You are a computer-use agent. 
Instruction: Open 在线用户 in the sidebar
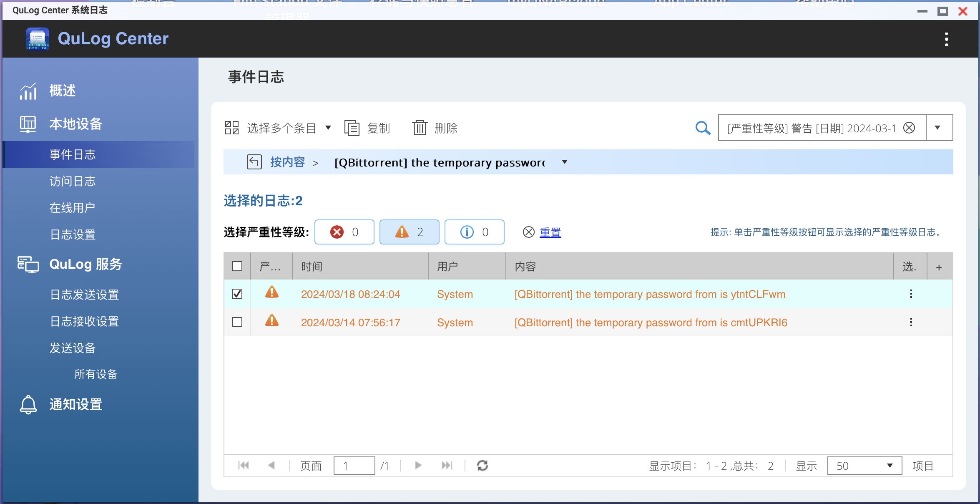(73, 208)
